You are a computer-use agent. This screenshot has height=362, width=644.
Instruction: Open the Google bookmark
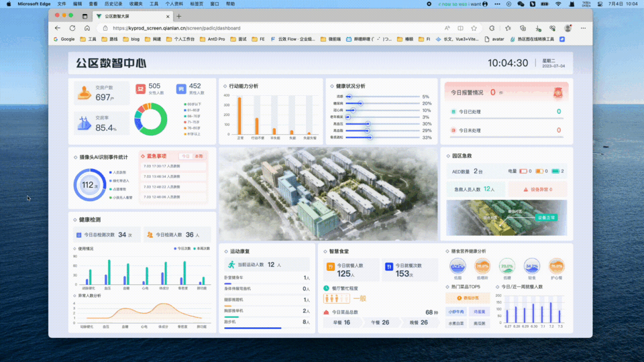(x=64, y=40)
